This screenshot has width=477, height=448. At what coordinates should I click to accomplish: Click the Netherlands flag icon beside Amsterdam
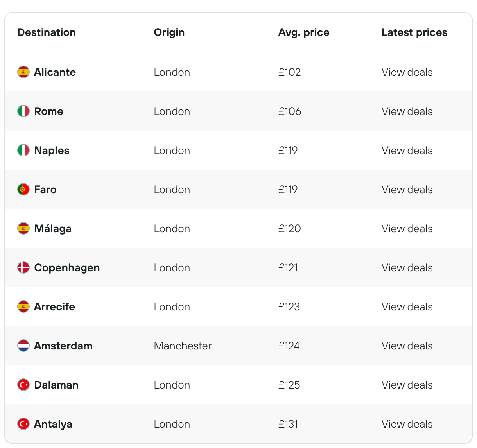coord(23,346)
